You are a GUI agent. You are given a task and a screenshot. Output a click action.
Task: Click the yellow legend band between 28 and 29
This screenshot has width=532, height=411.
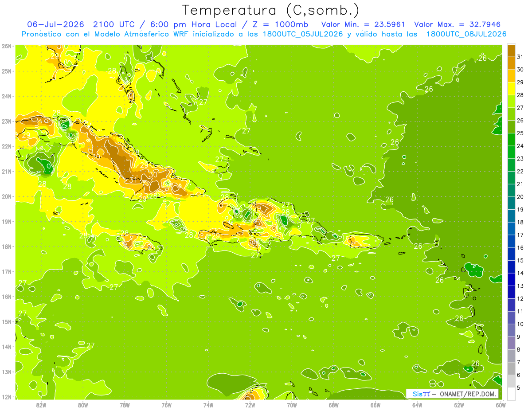511,88
